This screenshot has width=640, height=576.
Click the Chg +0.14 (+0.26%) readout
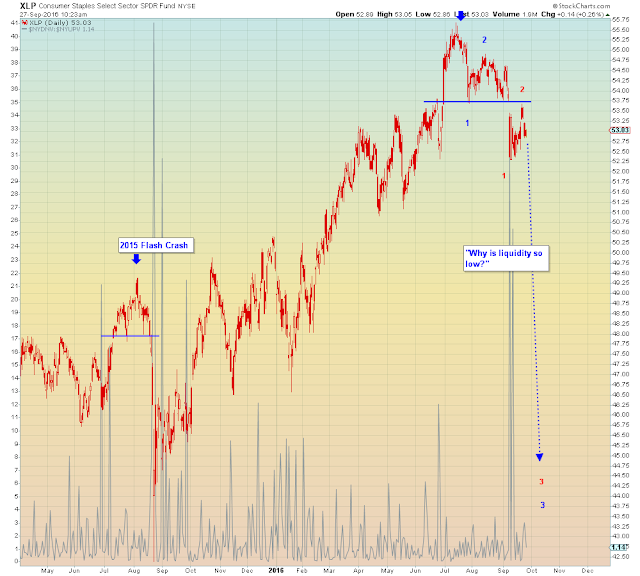(x=572, y=14)
